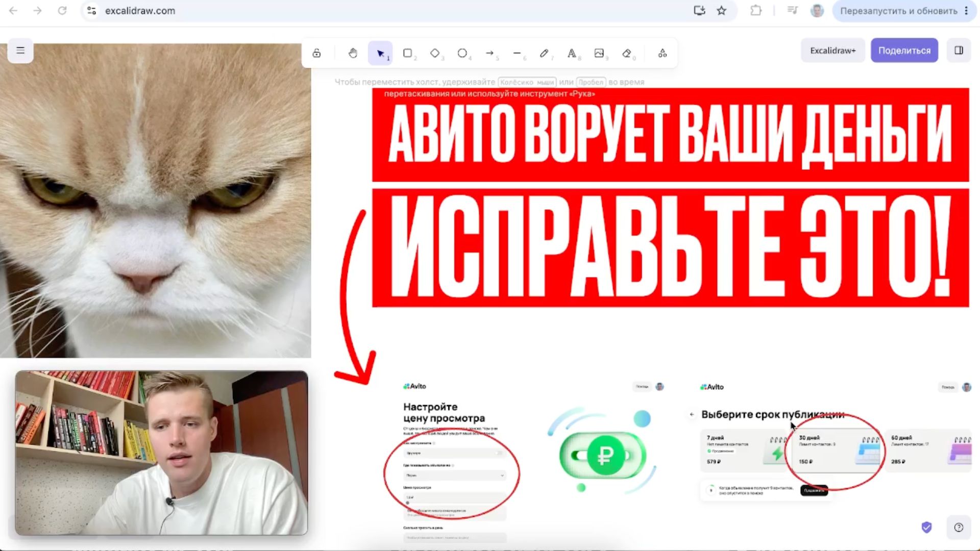Open the browser extensions puzzle icon
The height and width of the screenshot is (551, 980).
coord(756,11)
